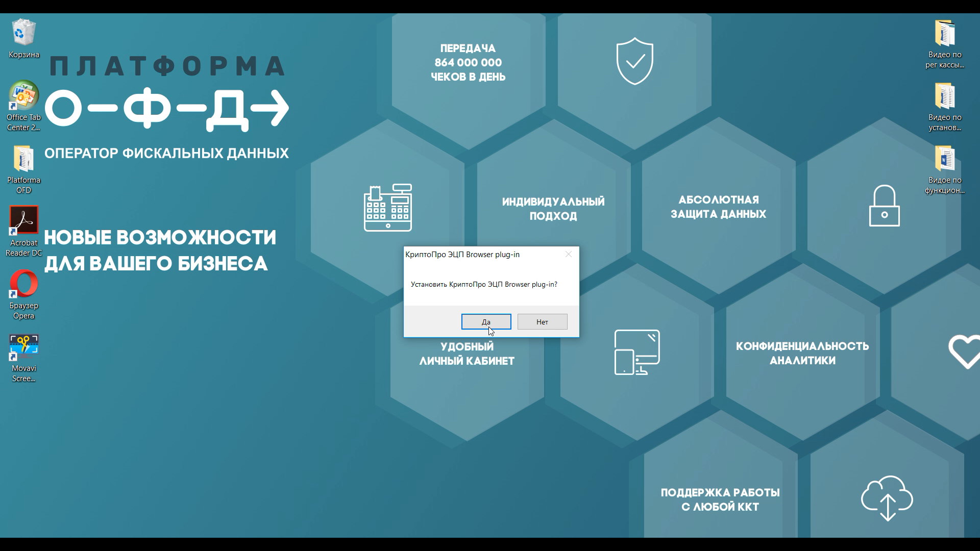Click Нет to cancel plug-in installation

click(542, 321)
